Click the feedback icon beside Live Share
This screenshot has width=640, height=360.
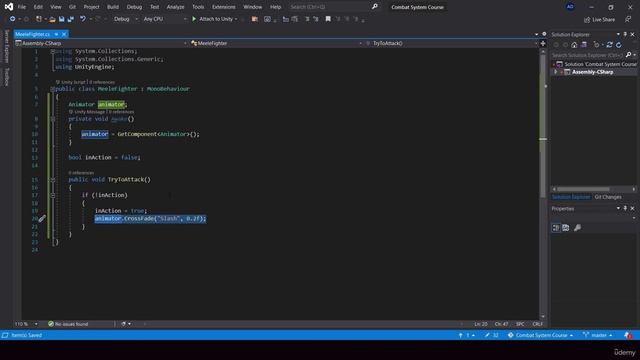(x=628, y=20)
